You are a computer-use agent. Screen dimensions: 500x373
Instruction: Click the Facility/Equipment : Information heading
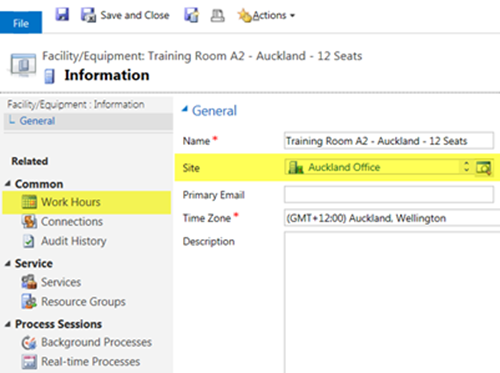[76, 104]
